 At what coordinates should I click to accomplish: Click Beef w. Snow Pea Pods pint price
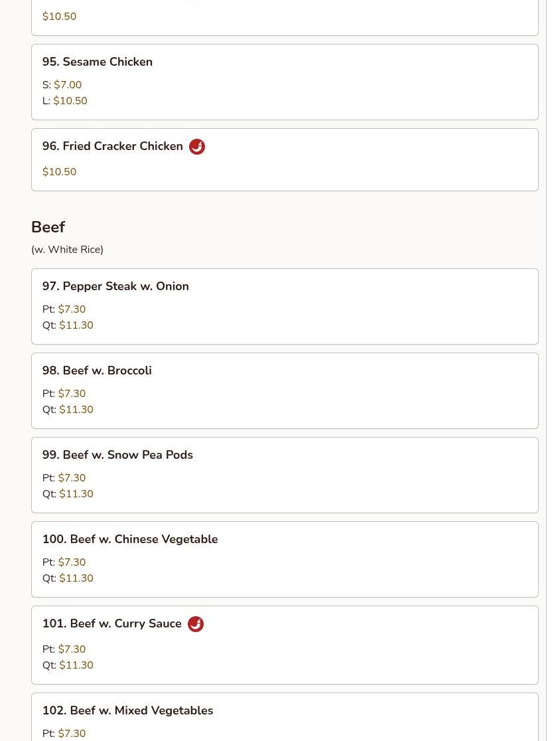(x=72, y=478)
